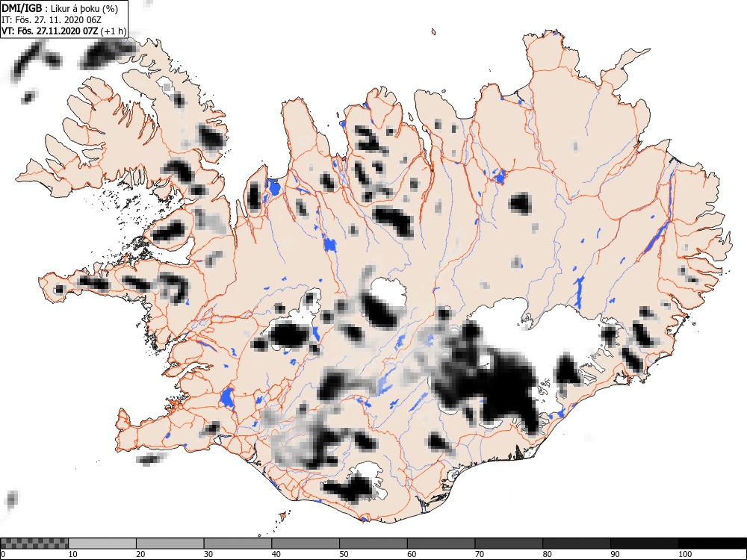The image size is (747, 560).
Task: Click the 30–40% legend swatch
Action: click(x=238, y=544)
